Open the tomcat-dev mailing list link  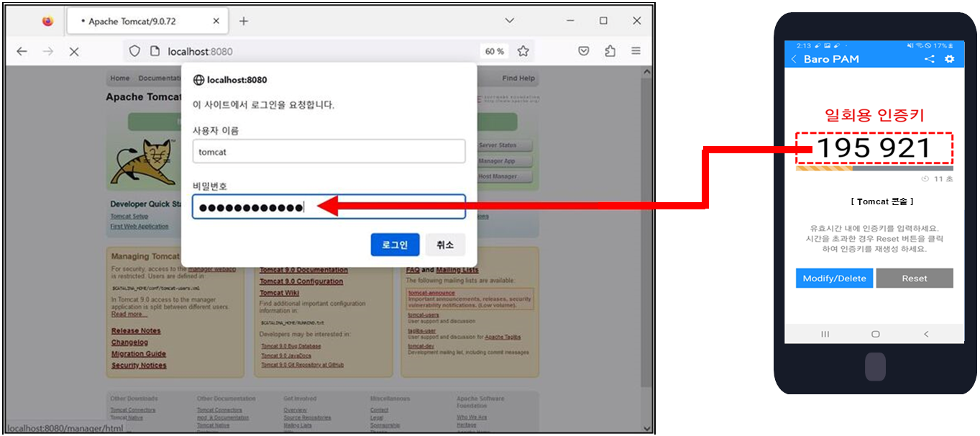(x=421, y=346)
